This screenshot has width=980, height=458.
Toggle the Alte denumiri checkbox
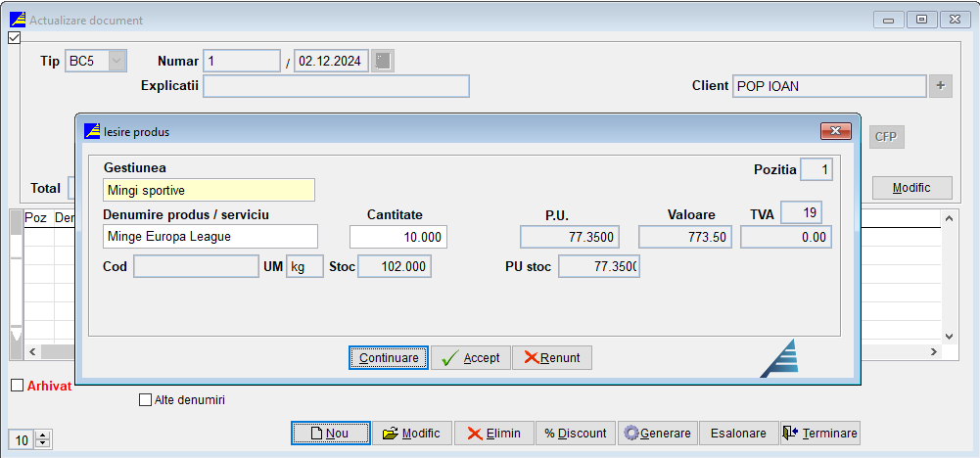click(146, 400)
